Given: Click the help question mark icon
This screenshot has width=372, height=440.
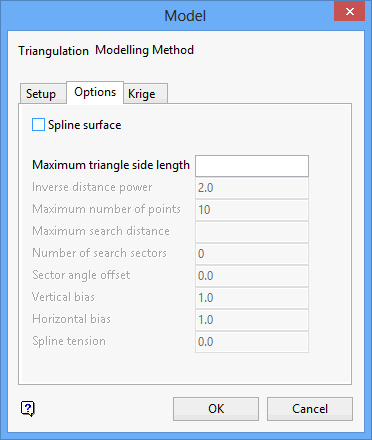Looking at the screenshot, I should pos(28,408).
